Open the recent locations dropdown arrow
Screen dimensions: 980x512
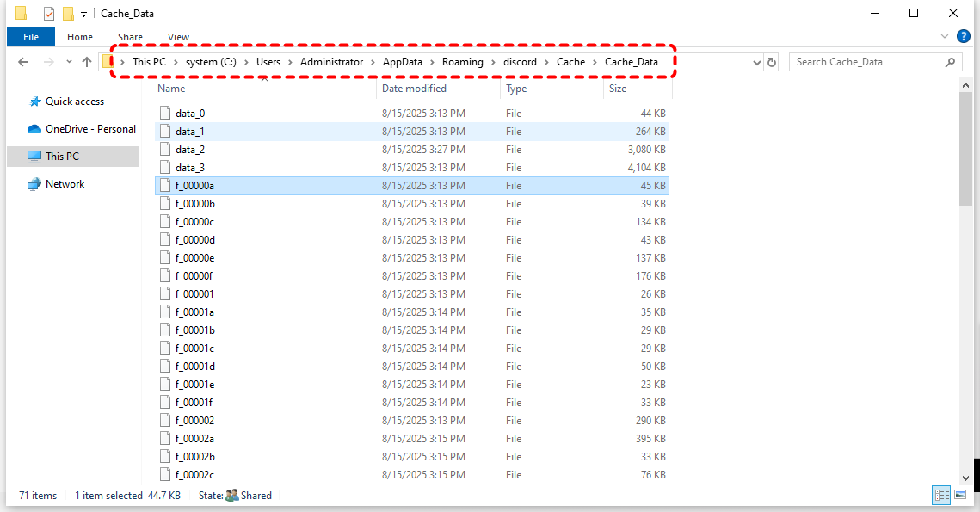click(69, 62)
